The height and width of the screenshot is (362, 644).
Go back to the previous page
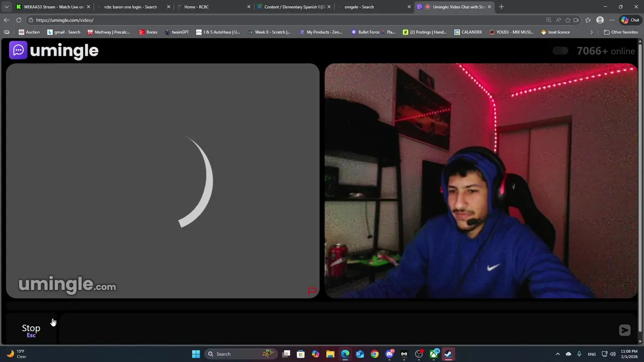pyautogui.click(x=6, y=20)
